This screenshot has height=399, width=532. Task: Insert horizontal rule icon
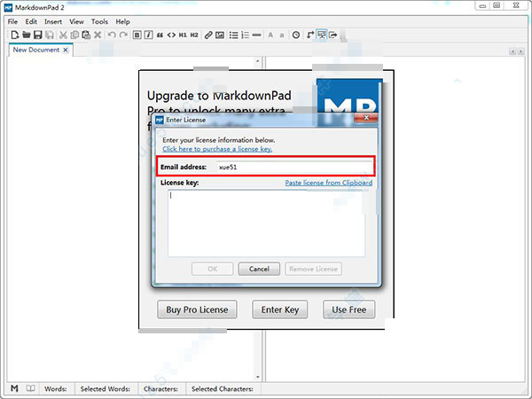tap(257, 35)
